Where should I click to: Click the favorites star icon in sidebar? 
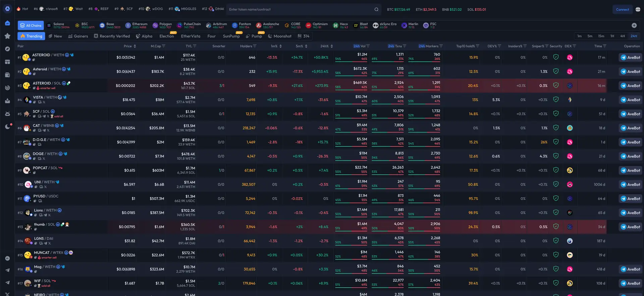(7, 36)
